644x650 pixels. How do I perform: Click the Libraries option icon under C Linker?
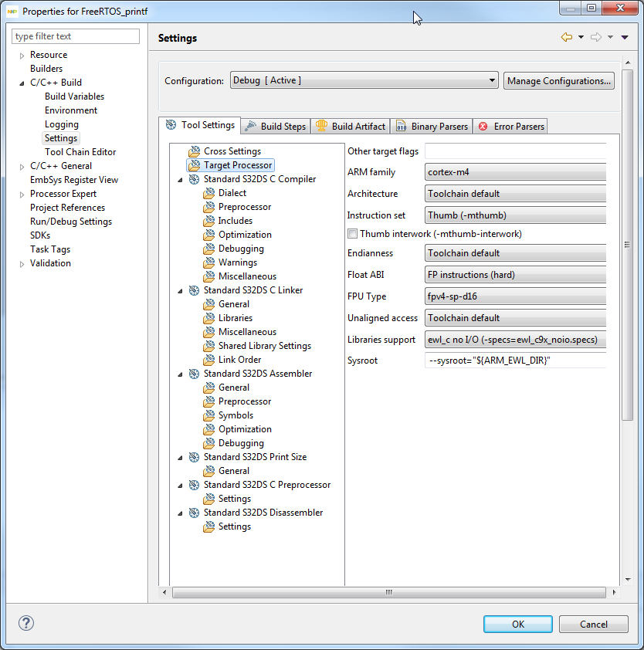click(x=209, y=318)
